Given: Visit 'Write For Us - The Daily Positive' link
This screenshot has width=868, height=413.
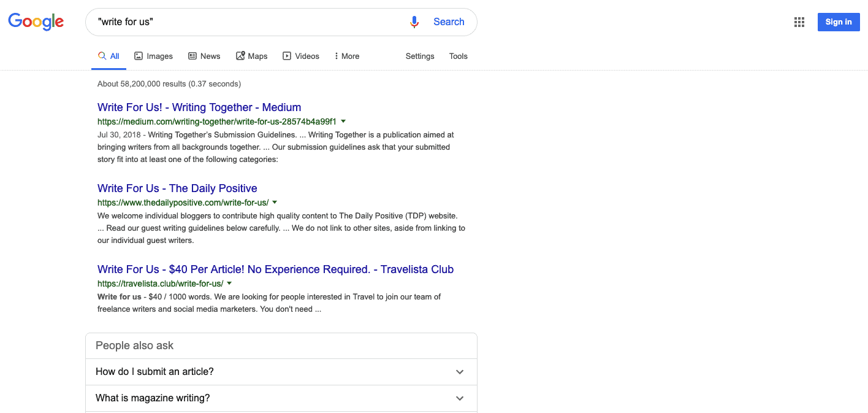Looking at the screenshot, I should pos(177,188).
